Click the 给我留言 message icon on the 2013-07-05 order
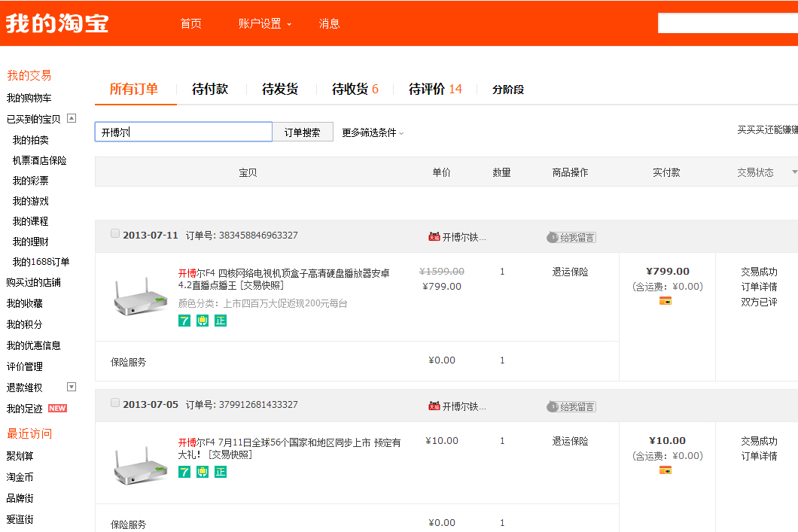 pyautogui.click(x=571, y=406)
